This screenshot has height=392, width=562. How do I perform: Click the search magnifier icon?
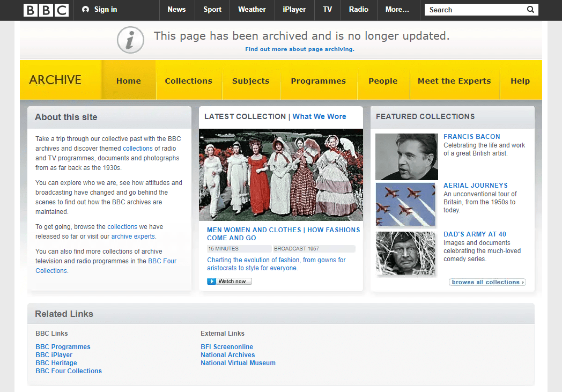(x=530, y=9)
